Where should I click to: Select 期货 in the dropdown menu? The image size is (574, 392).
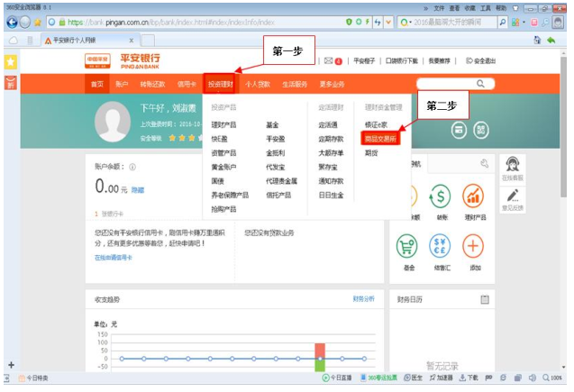[371, 153]
